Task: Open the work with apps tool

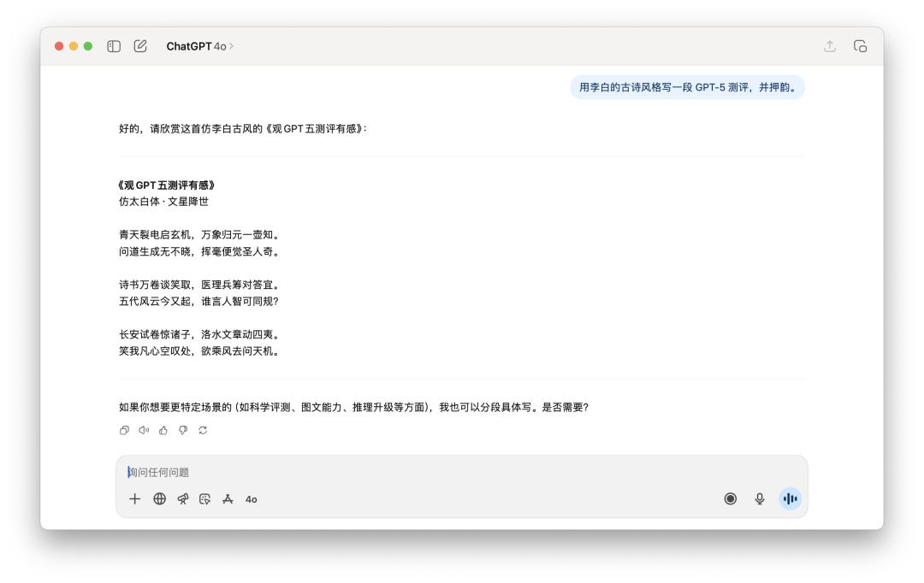Action: [x=228, y=499]
